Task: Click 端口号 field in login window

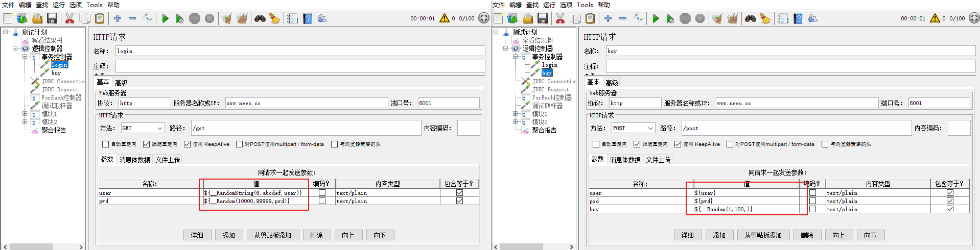Action: tap(449, 103)
